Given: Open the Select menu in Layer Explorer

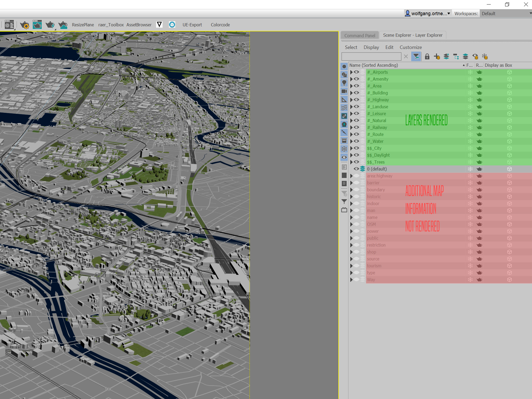Looking at the screenshot, I should (x=351, y=47).
